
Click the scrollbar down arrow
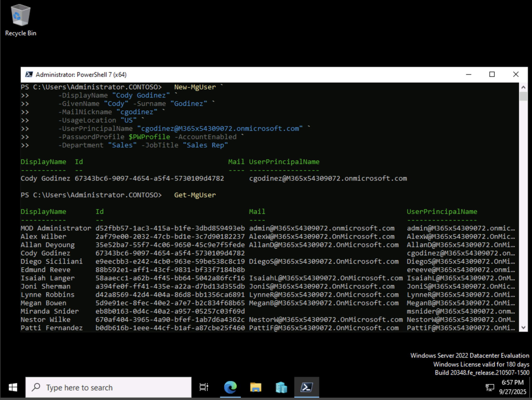click(524, 327)
